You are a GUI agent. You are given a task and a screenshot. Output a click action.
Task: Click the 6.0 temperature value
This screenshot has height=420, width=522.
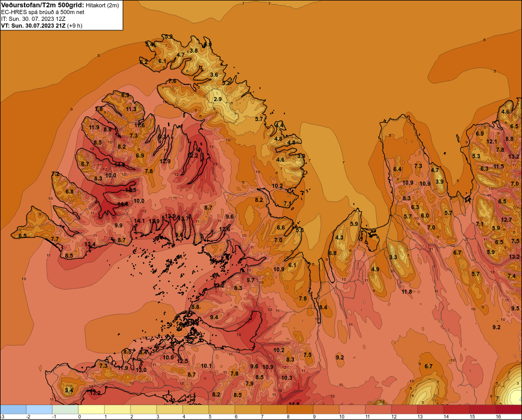click(x=425, y=215)
